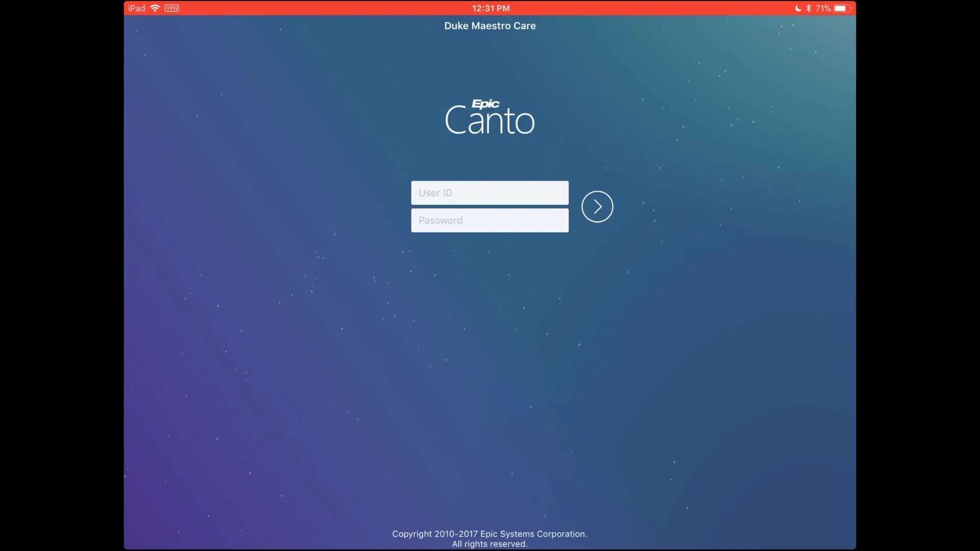Click the Do Not Disturb moon icon

(798, 8)
